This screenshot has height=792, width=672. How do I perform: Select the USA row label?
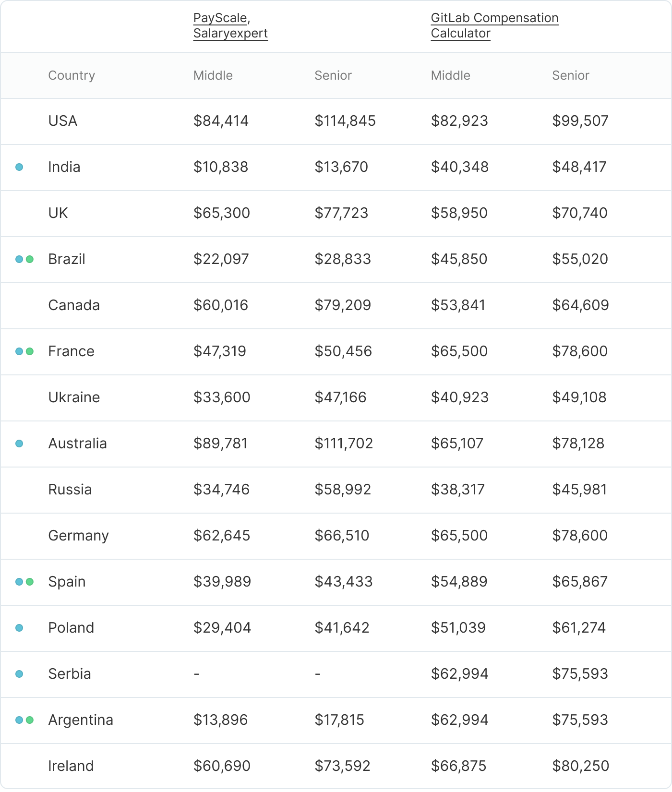63,121
